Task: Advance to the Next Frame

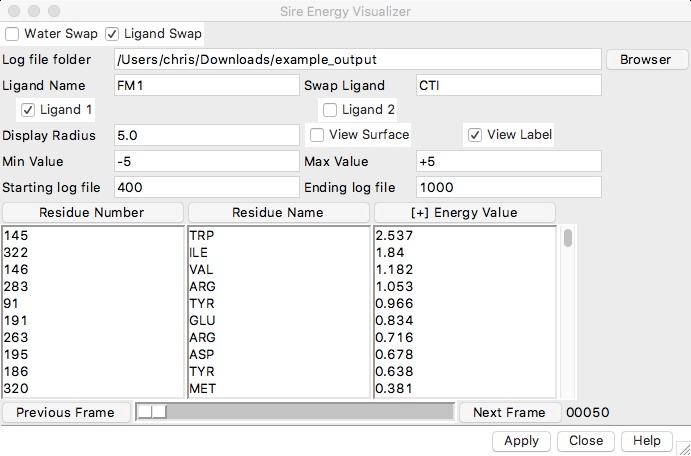Action: pyautogui.click(x=509, y=412)
